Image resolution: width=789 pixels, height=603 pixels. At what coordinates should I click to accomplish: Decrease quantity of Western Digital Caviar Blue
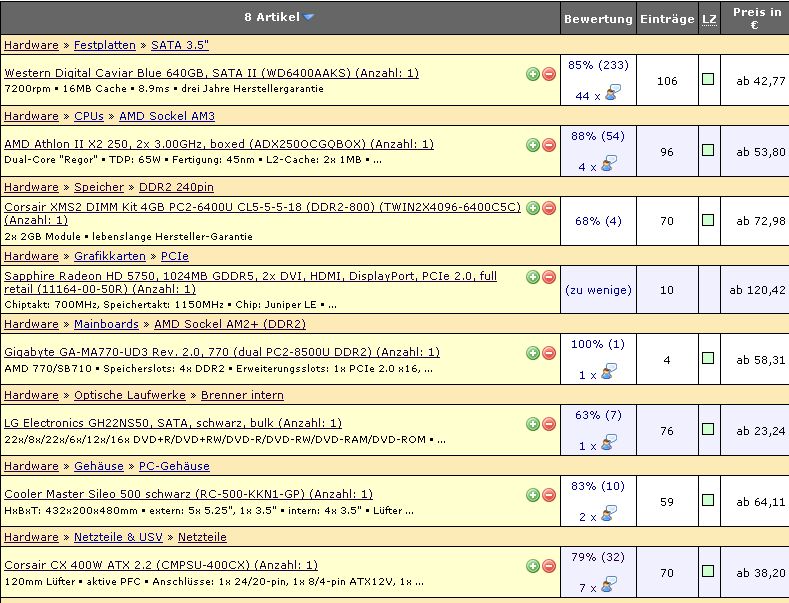tap(549, 74)
